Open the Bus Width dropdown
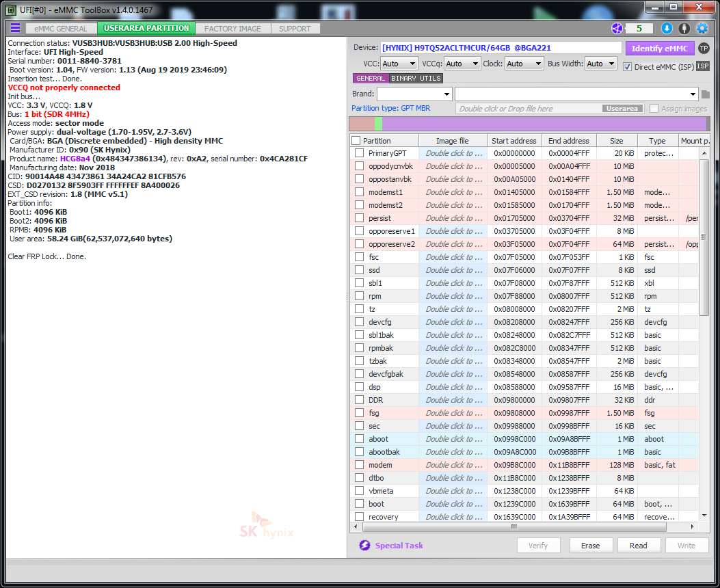Screen dimensions: 720x588 tap(600, 64)
